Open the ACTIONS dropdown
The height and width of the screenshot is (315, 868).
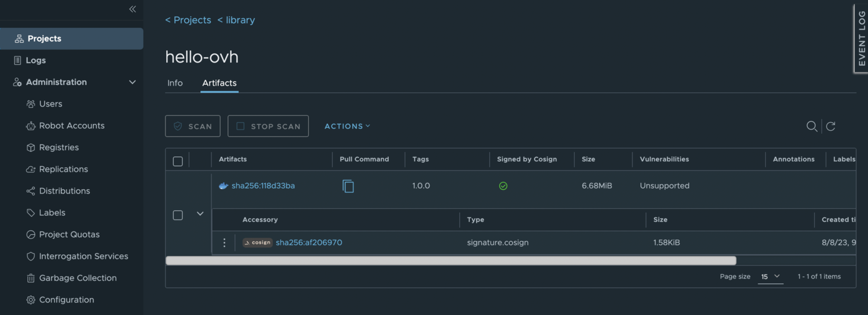(x=347, y=126)
